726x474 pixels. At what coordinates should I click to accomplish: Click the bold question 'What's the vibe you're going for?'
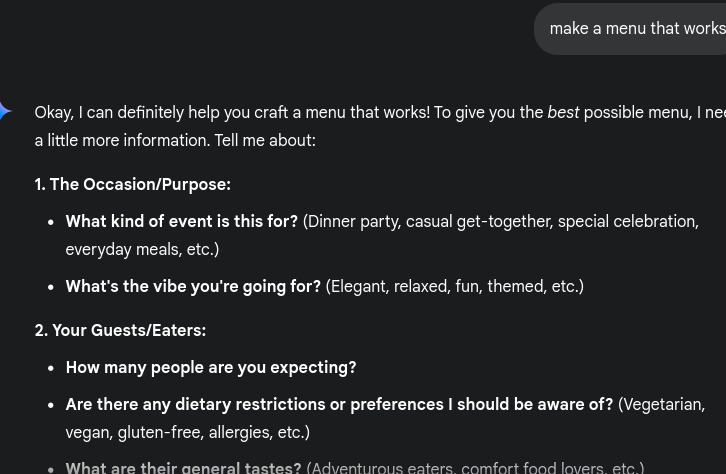pos(193,286)
